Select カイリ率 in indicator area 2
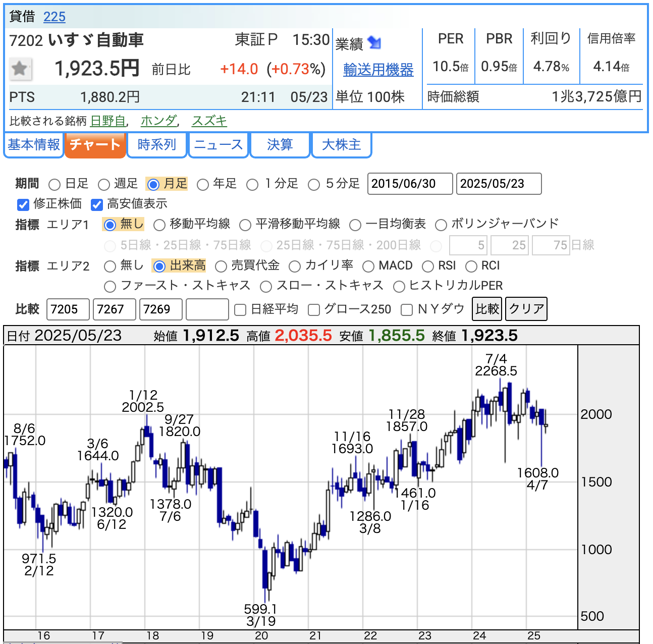The height and width of the screenshot is (644, 653). pos(295,266)
